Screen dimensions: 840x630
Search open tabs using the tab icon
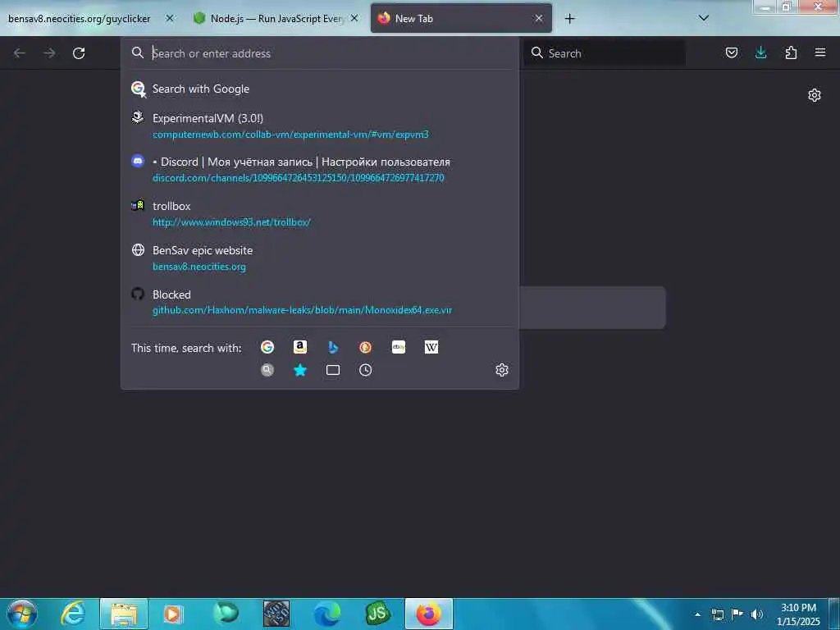tap(333, 370)
